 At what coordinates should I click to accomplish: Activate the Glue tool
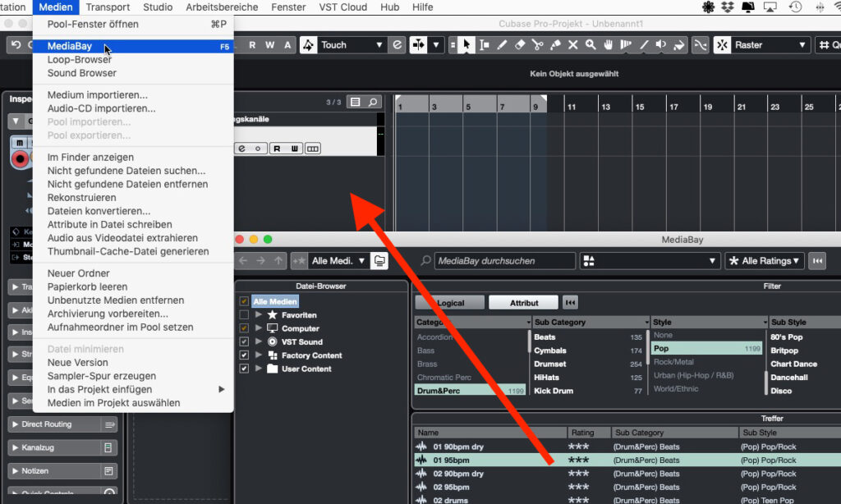coord(555,45)
